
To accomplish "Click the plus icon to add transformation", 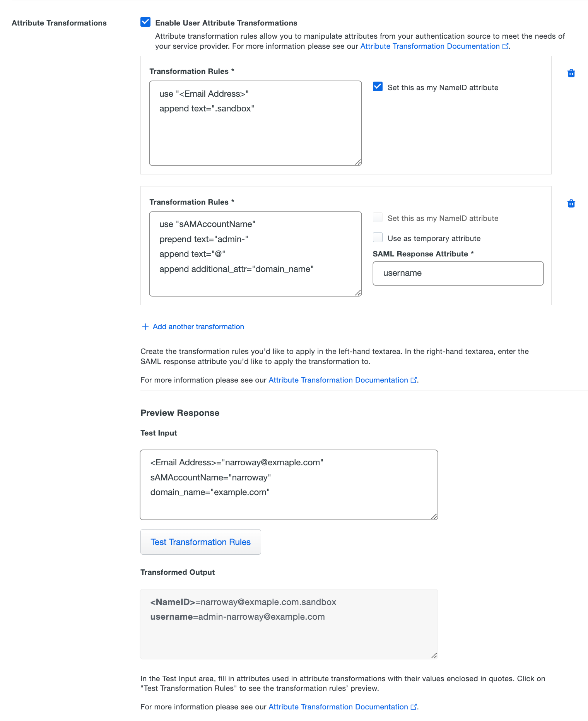I will tap(145, 327).
